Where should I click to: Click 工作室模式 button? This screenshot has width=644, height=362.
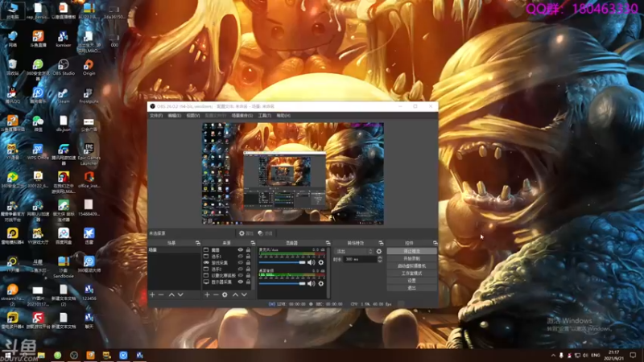click(412, 274)
